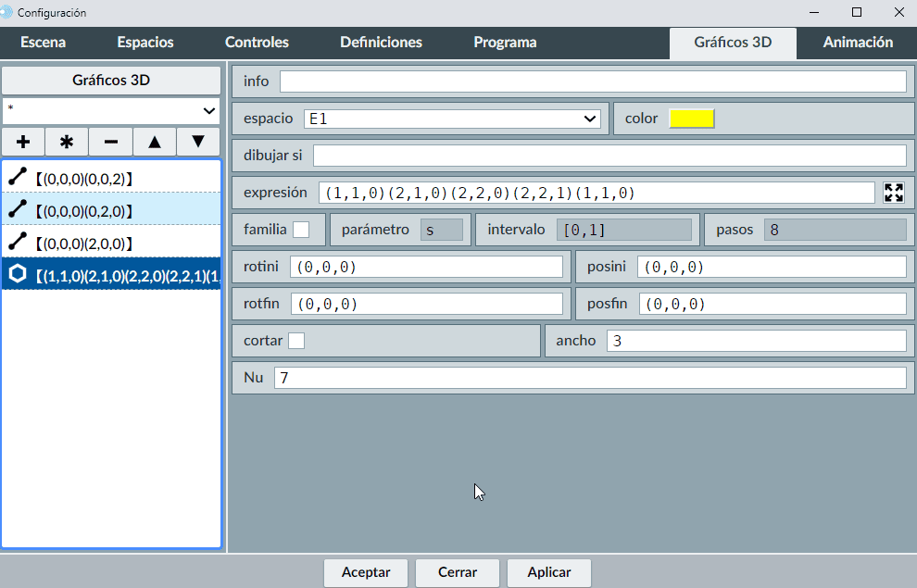Click the asterisk duplicate graphic icon
Image resolution: width=917 pixels, height=588 pixels.
click(67, 142)
